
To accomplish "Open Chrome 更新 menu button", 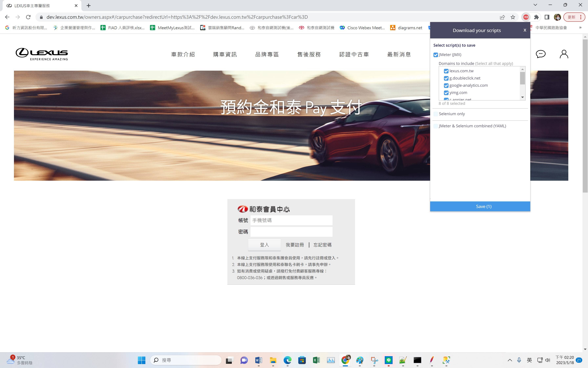I will click(x=574, y=17).
